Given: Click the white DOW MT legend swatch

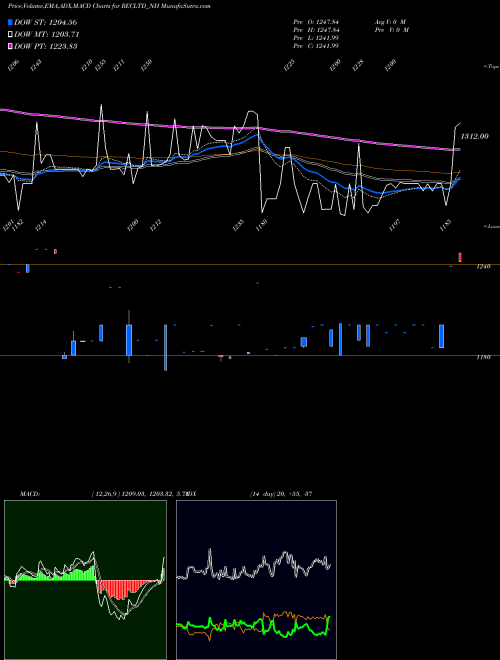Looking at the screenshot, I should pyautogui.click(x=11, y=34).
